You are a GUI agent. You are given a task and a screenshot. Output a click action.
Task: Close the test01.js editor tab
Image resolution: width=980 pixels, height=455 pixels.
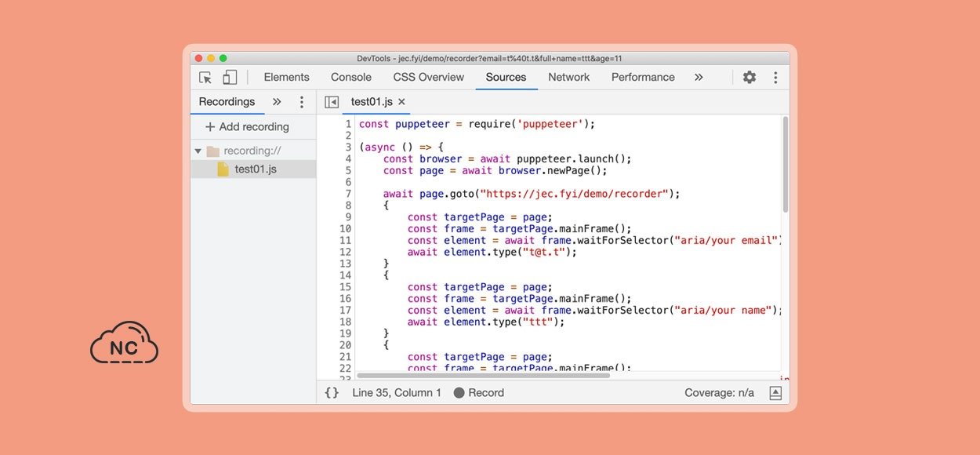click(x=401, y=102)
